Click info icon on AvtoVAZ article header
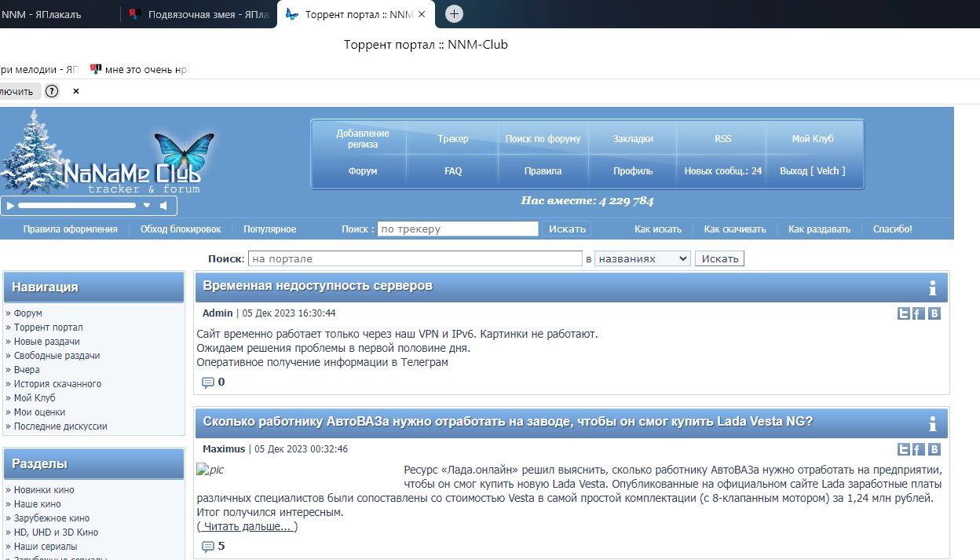Viewport: 980px width, 560px height. [x=932, y=423]
